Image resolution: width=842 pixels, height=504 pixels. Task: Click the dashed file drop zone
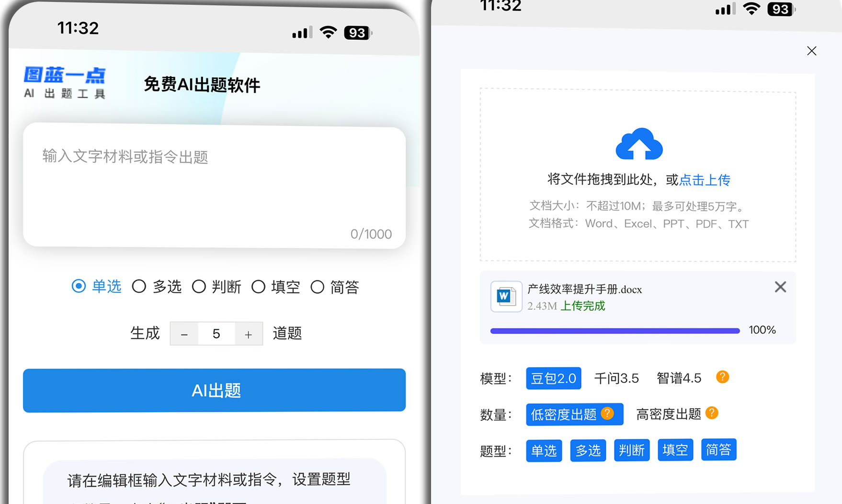[x=638, y=175]
